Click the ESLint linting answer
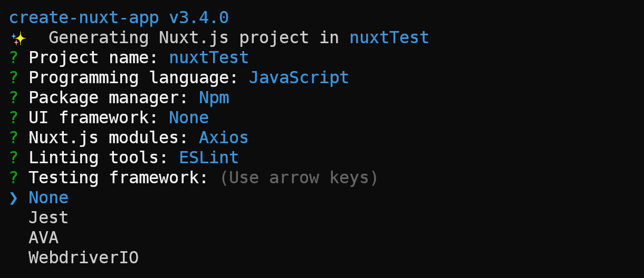 point(209,157)
